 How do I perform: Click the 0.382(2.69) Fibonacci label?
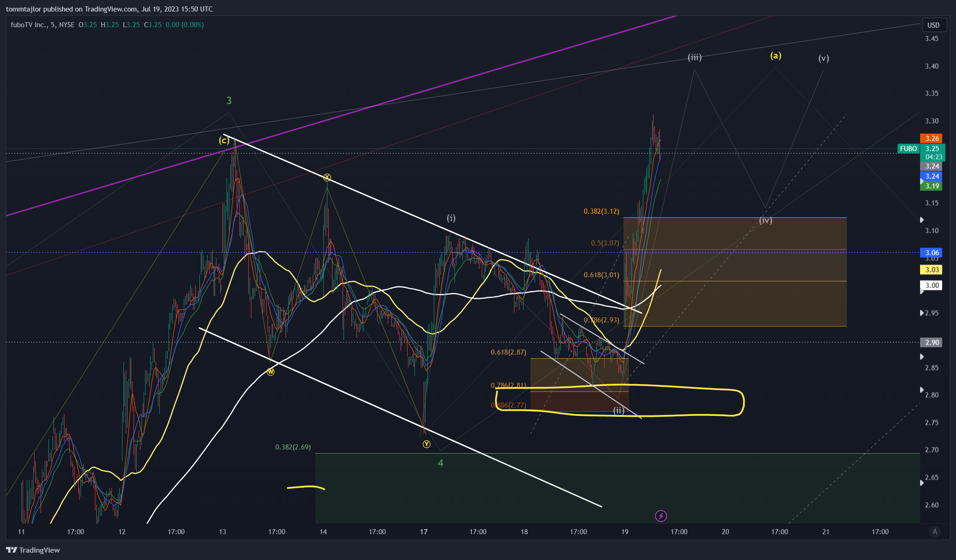tap(293, 447)
